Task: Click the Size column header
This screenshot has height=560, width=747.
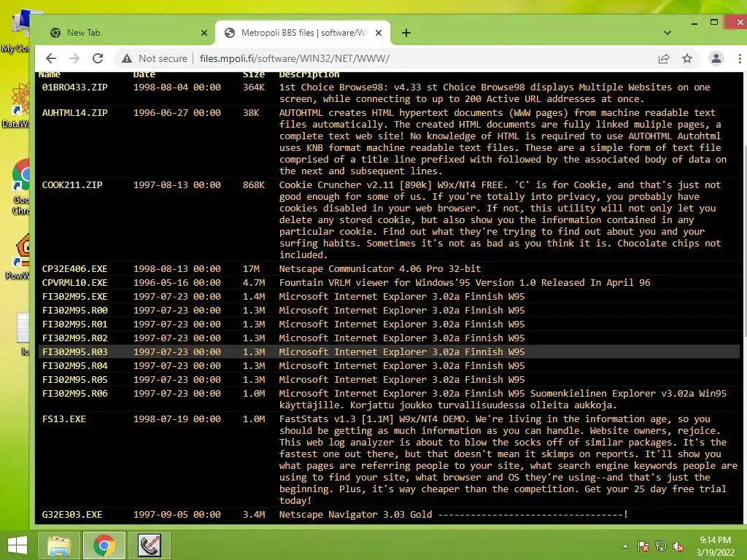Action: tap(253, 75)
